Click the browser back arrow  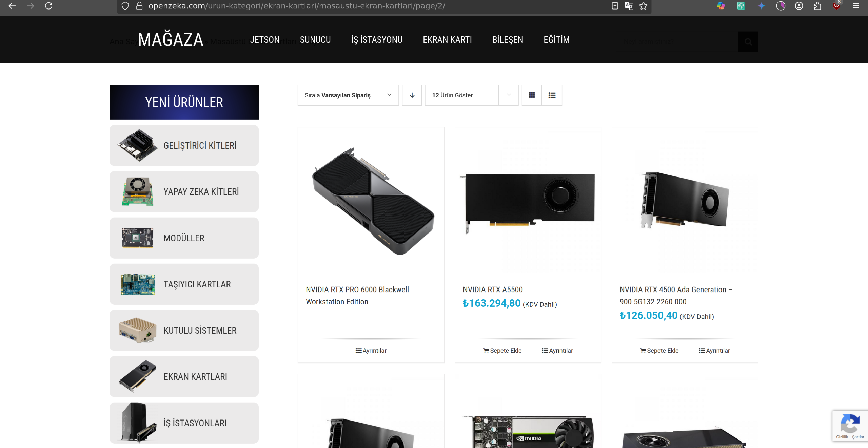click(x=12, y=6)
